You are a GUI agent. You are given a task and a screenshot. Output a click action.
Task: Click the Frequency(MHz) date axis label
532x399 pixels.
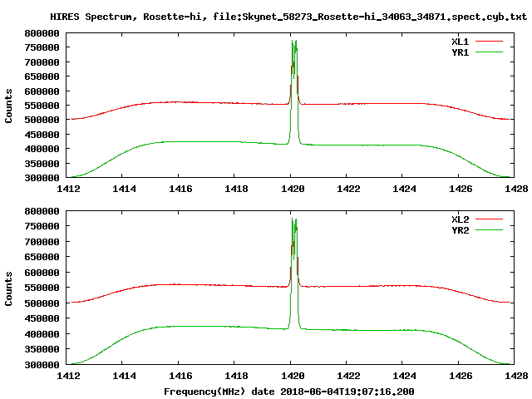(x=288, y=392)
